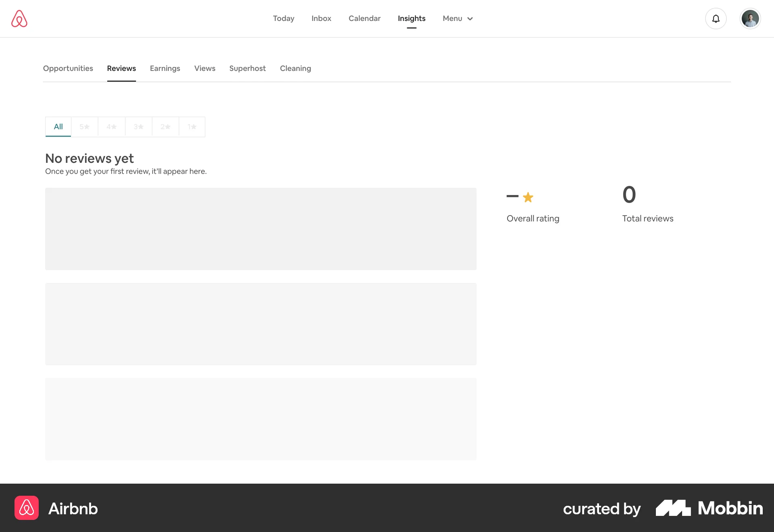Filter reviews by 5 stars
Screen dimensions: 774x532
click(x=84, y=127)
